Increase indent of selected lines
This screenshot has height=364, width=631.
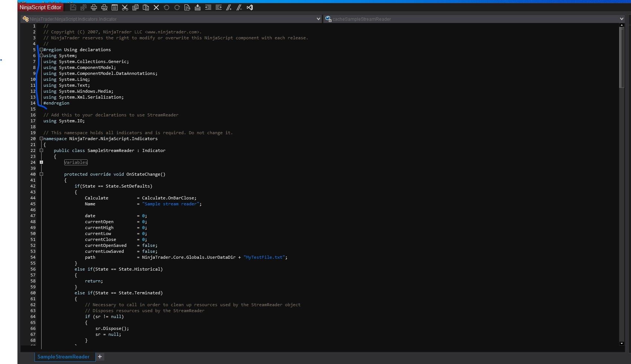pyautogui.click(x=219, y=7)
